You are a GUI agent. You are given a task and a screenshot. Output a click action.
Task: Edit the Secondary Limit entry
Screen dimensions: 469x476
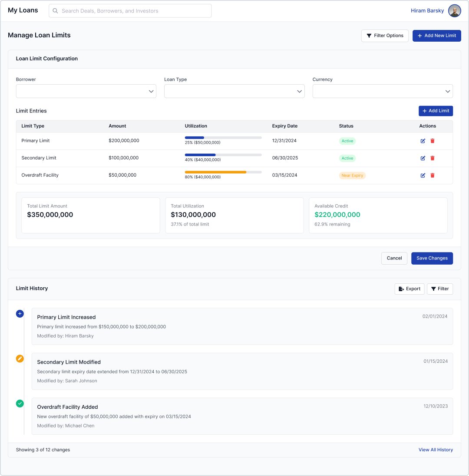pos(423,158)
